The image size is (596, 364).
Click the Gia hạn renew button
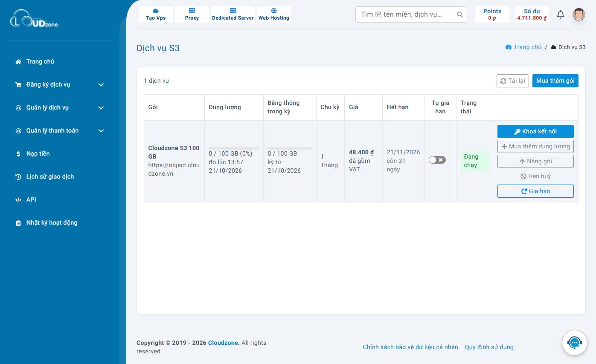coord(535,191)
